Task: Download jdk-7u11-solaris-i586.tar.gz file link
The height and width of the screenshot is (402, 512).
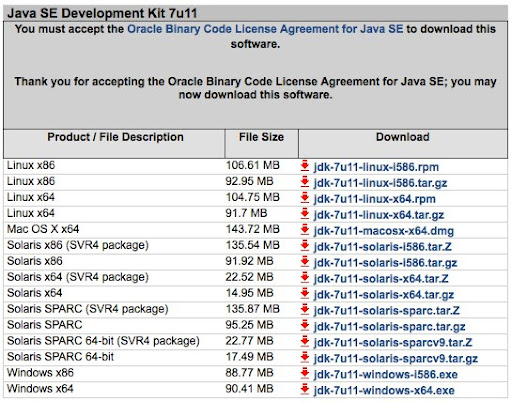Action: 385,263
